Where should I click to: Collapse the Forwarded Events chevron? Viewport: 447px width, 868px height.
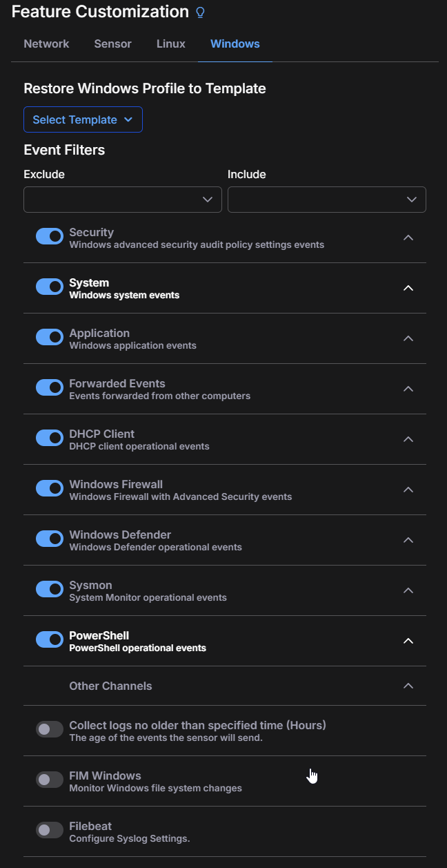[x=408, y=389]
